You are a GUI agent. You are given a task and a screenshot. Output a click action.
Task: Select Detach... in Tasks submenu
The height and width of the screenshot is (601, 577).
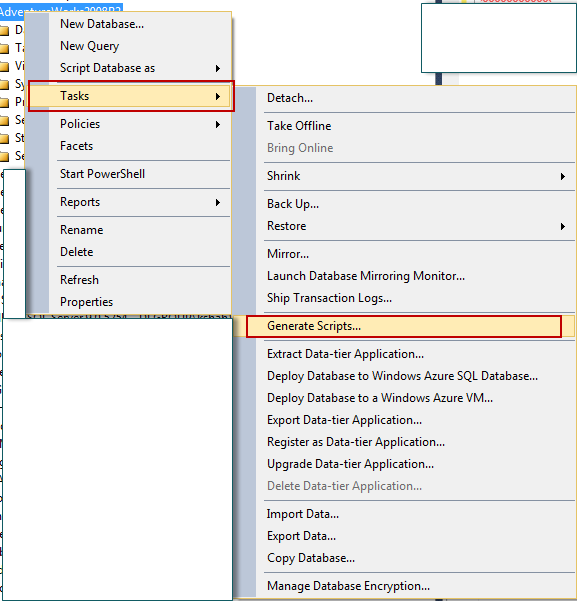290,98
